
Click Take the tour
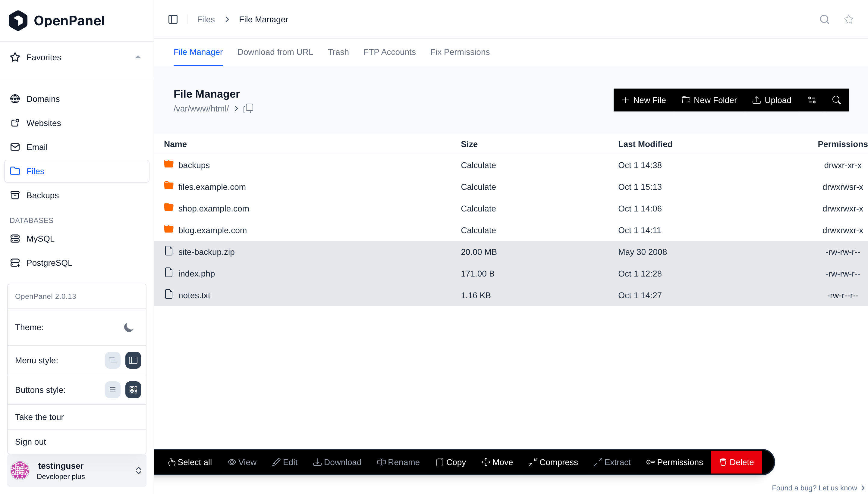point(77,417)
